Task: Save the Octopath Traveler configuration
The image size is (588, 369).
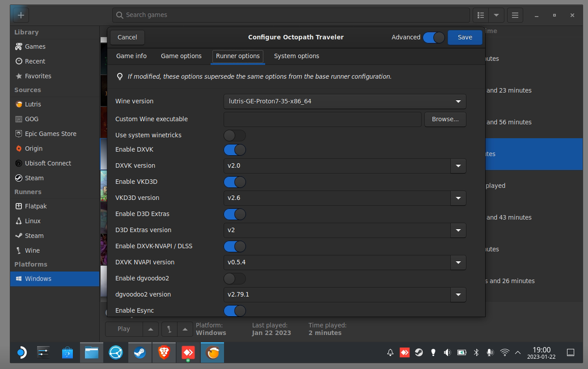Action: point(465,37)
